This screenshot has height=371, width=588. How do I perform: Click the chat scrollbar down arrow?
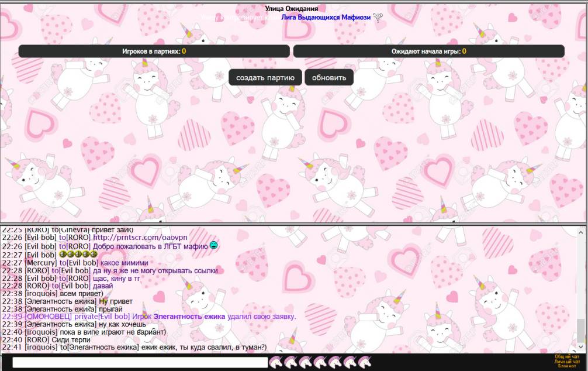pos(581,348)
